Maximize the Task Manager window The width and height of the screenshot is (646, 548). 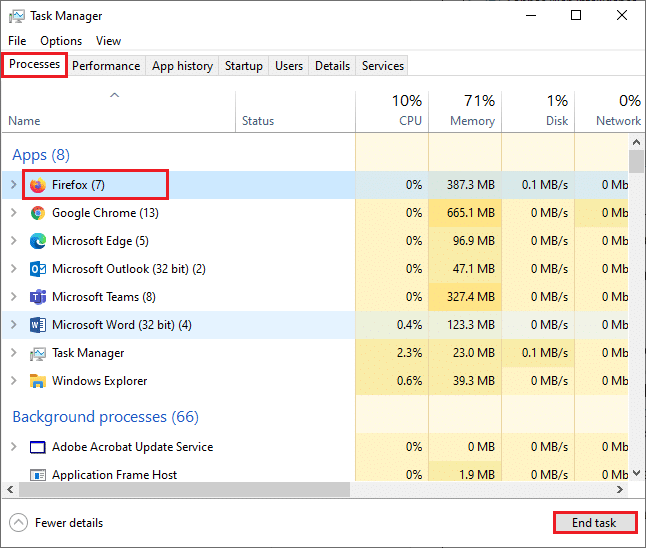pos(576,16)
